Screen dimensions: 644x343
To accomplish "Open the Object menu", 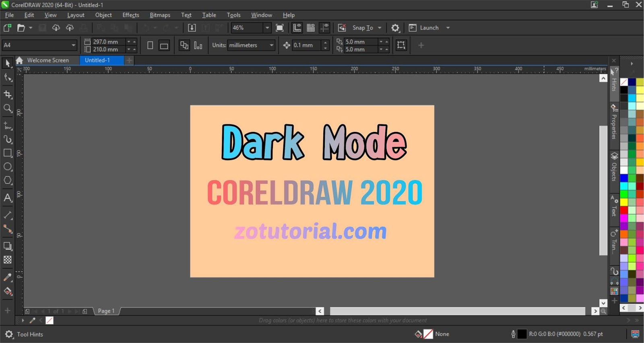I will click(103, 15).
